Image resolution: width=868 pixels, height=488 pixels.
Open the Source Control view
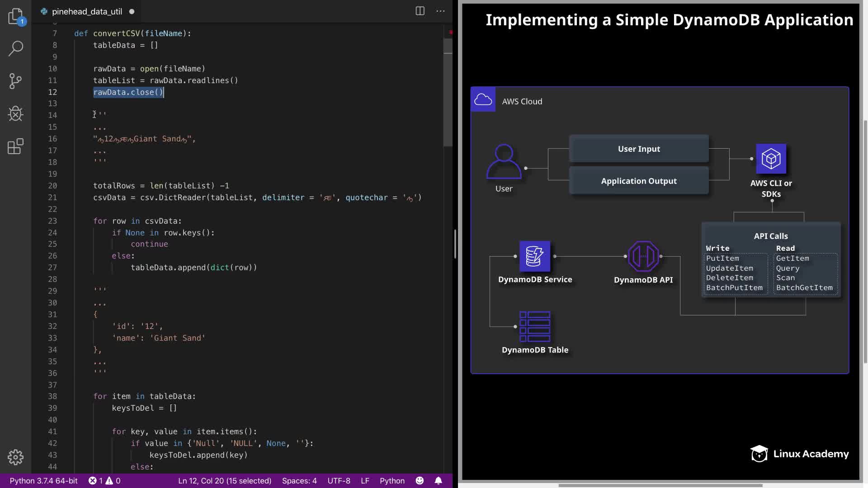pos(16,81)
